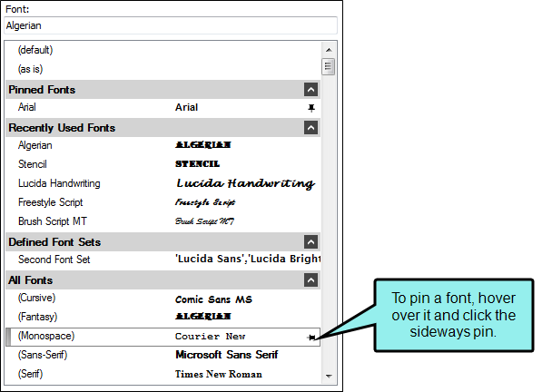Image resolution: width=542 pixels, height=392 pixels.
Task: Click the scrollbar up arrow
Action: click(x=329, y=50)
